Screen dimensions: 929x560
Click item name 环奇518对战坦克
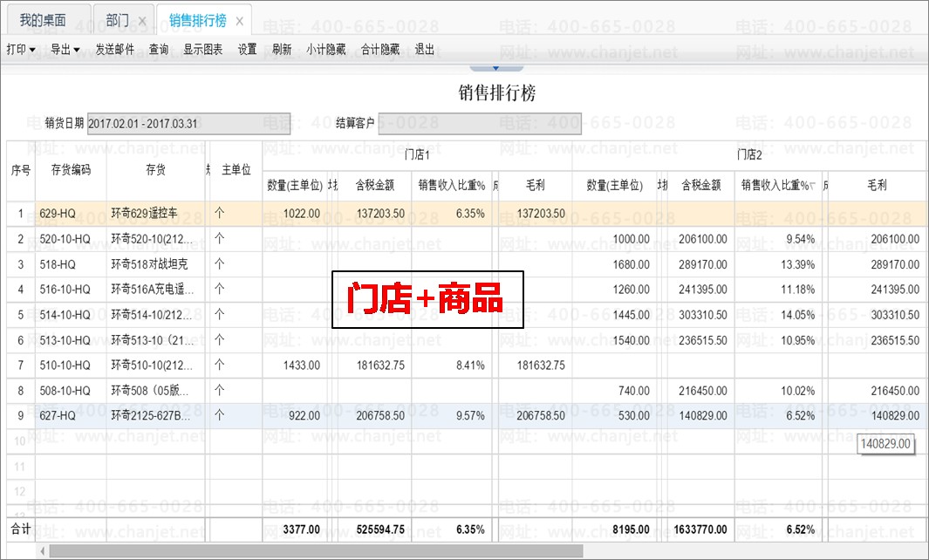point(149,264)
